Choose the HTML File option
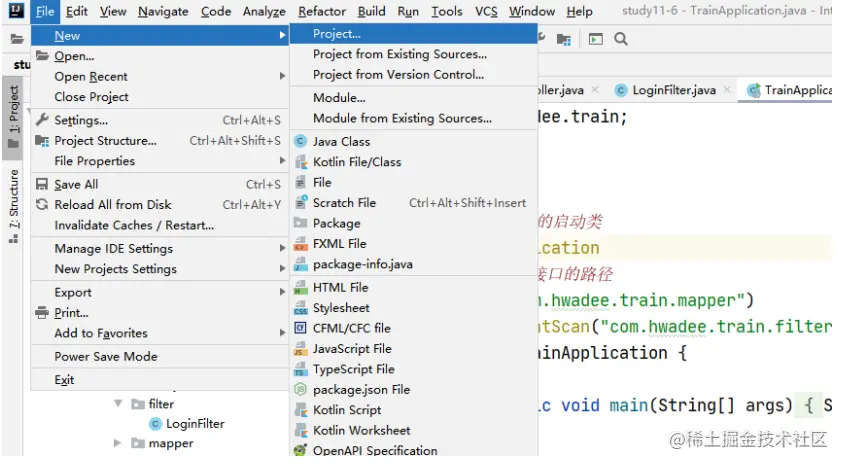843x465 pixels. [340, 287]
